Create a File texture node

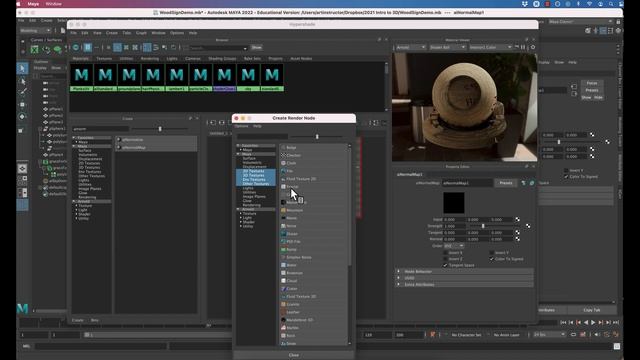coord(313,171)
